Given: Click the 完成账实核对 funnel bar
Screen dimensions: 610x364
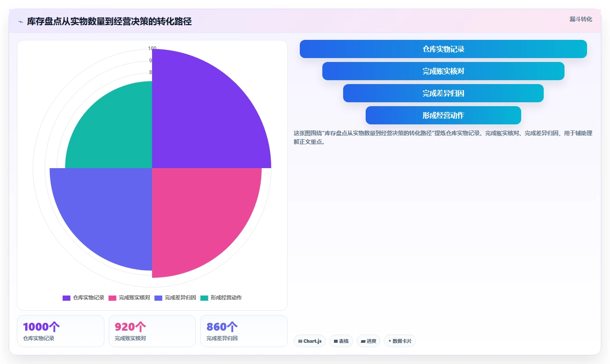Looking at the screenshot, I should 443,71.
